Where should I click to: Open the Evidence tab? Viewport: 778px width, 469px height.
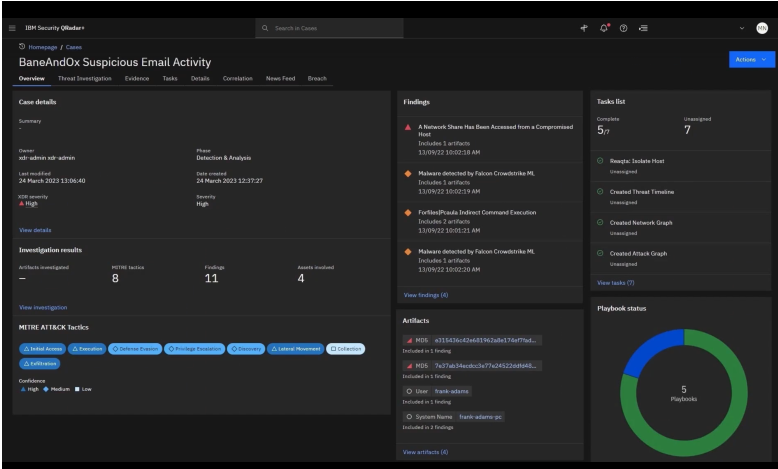(x=137, y=78)
